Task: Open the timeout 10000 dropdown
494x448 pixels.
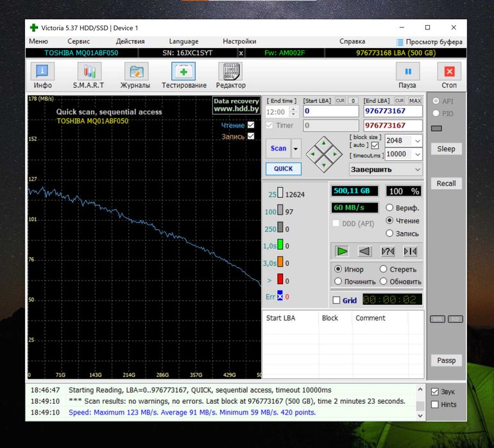Action: point(417,154)
